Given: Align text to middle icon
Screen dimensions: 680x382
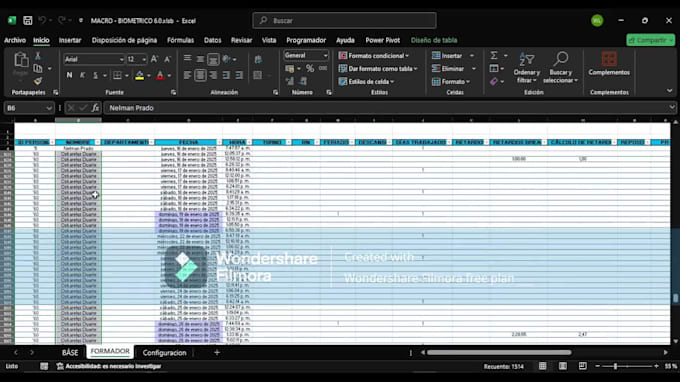Looking at the screenshot, I should tap(200, 59).
